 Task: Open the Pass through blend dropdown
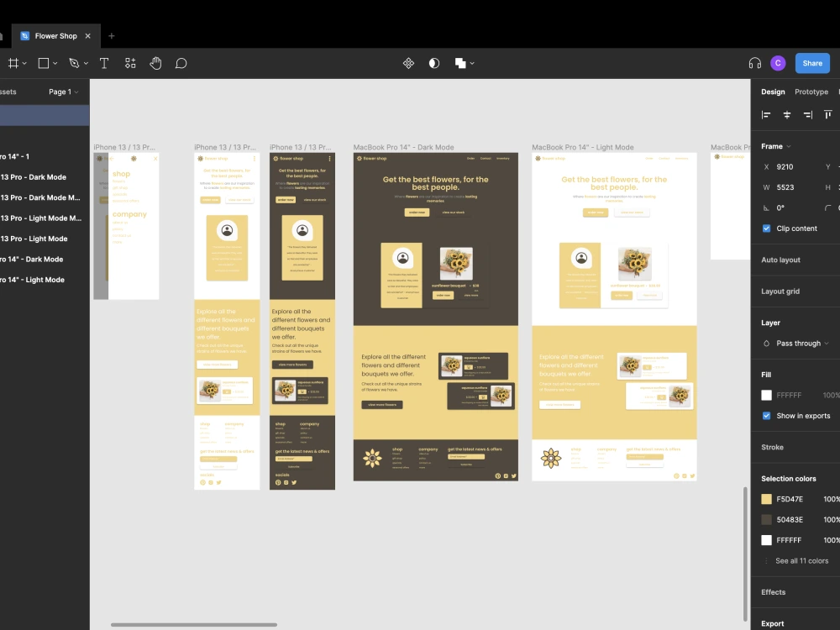[802, 344]
